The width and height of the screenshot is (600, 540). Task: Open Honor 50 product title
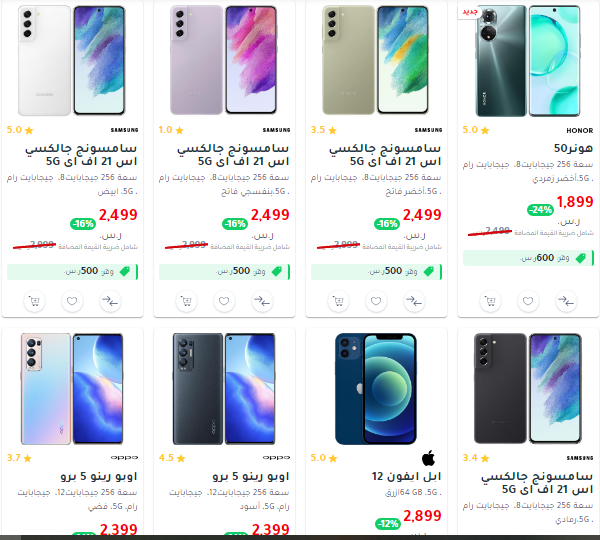[x=573, y=148]
